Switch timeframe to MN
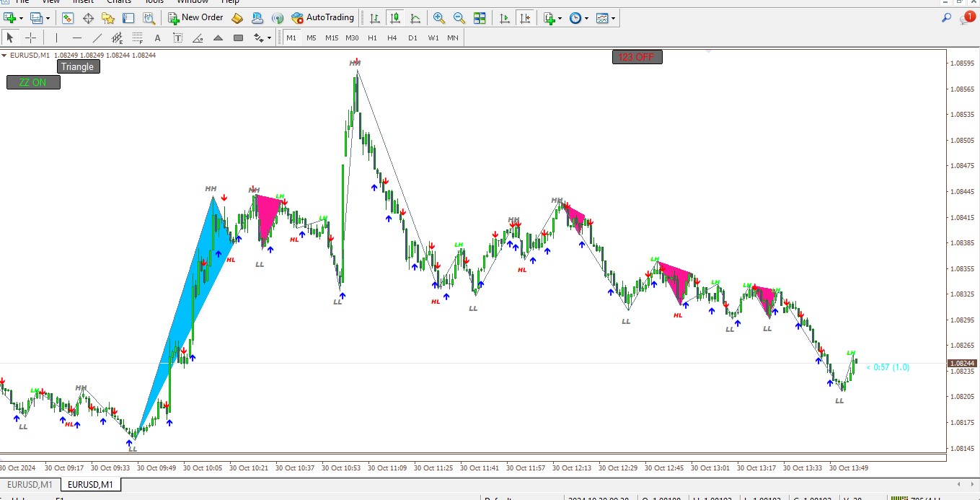Screen dimensions: 980x500 click(x=453, y=38)
